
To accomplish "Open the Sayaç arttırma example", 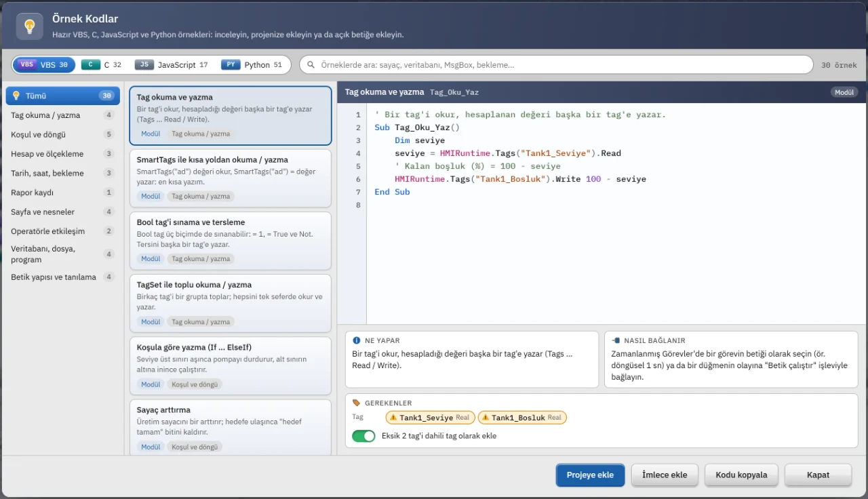I will coord(230,428).
